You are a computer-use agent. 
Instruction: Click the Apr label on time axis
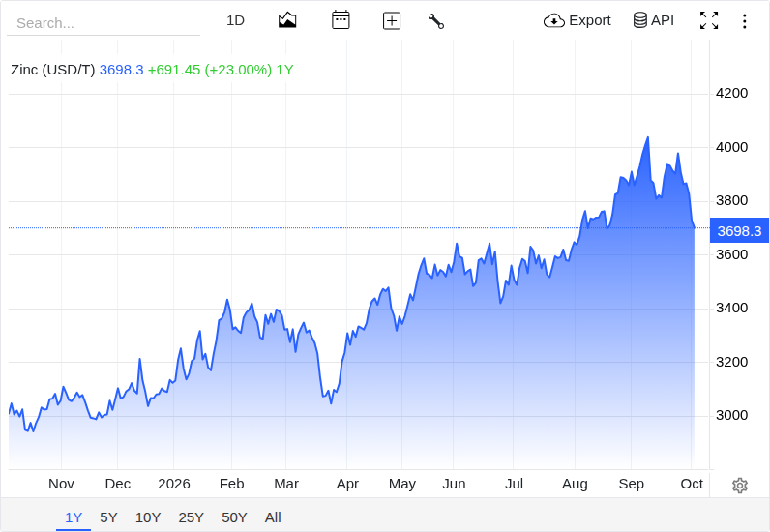tap(347, 484)
